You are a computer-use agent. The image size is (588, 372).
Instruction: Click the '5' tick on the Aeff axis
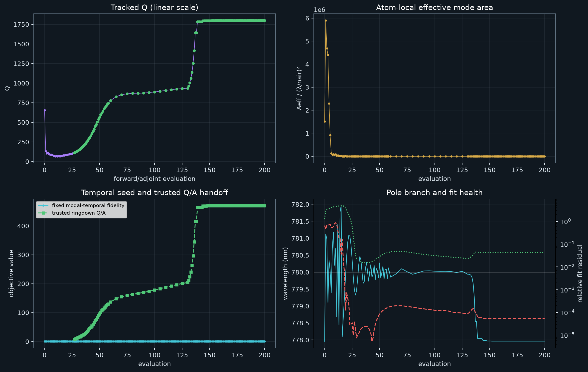click(x=307, y=41)
